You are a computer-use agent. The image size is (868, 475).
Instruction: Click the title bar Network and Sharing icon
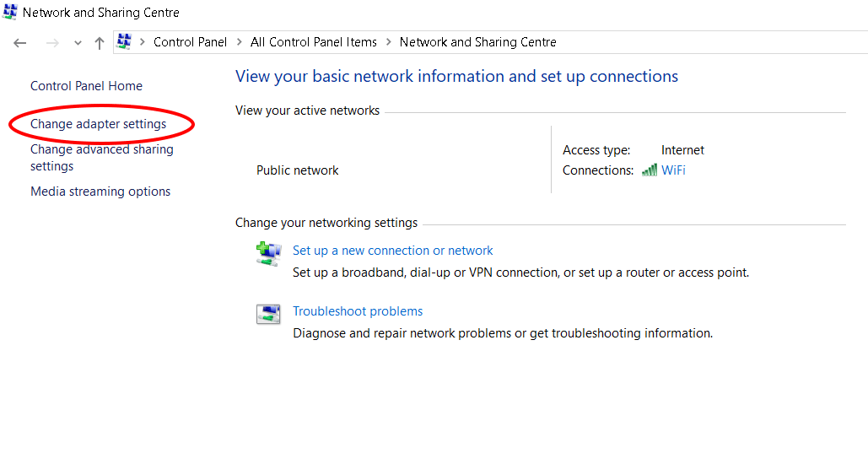10,11
